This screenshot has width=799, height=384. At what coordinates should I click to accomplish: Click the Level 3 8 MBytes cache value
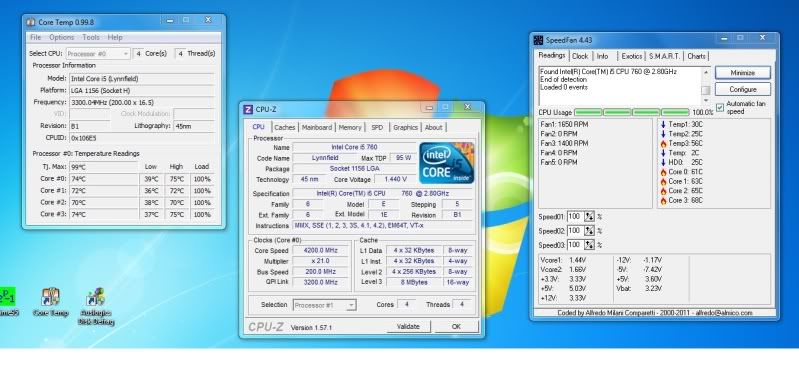coord(413,282)
